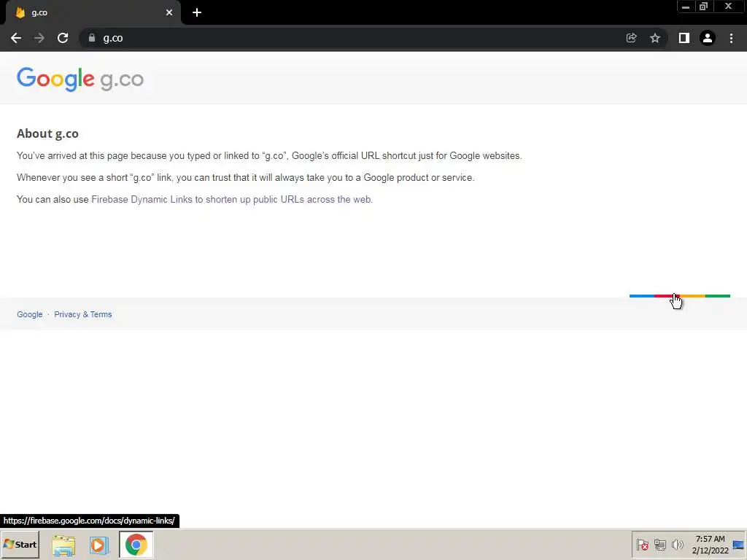Reload the g.co page
The image size is (747, 560).
(63, 38)
